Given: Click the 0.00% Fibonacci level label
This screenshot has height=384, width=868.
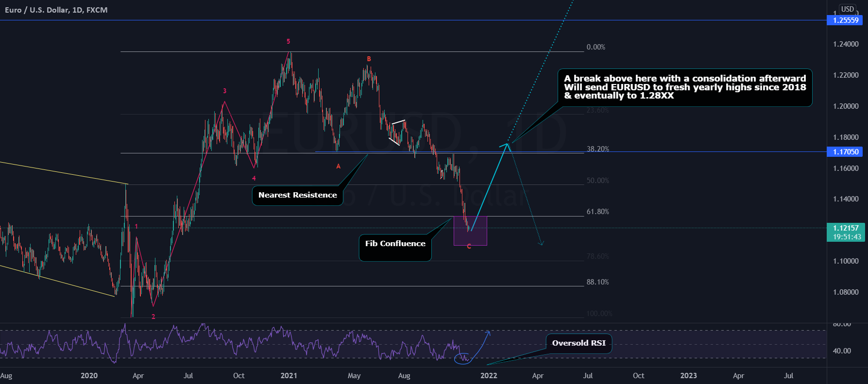Looking at the screenshot, I should point(596,47).
